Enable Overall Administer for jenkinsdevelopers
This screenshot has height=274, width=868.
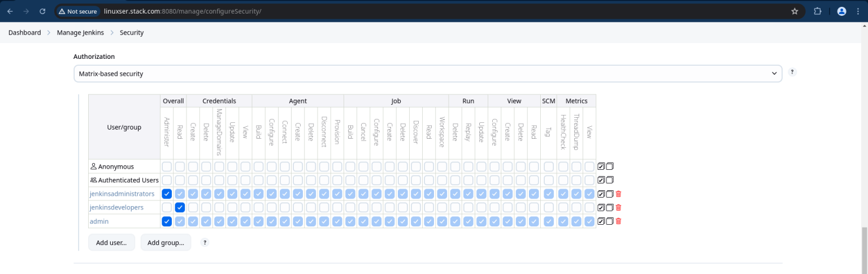coord(167,207)
